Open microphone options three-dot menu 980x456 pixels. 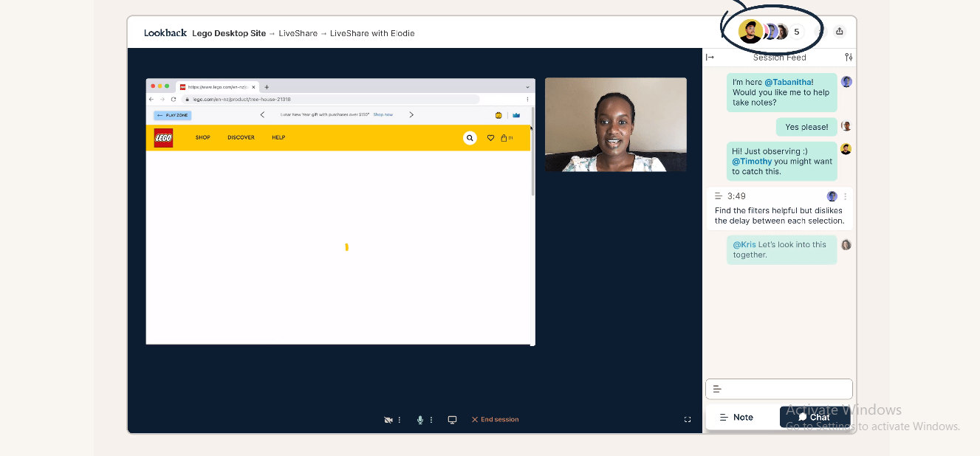(431, 420)
